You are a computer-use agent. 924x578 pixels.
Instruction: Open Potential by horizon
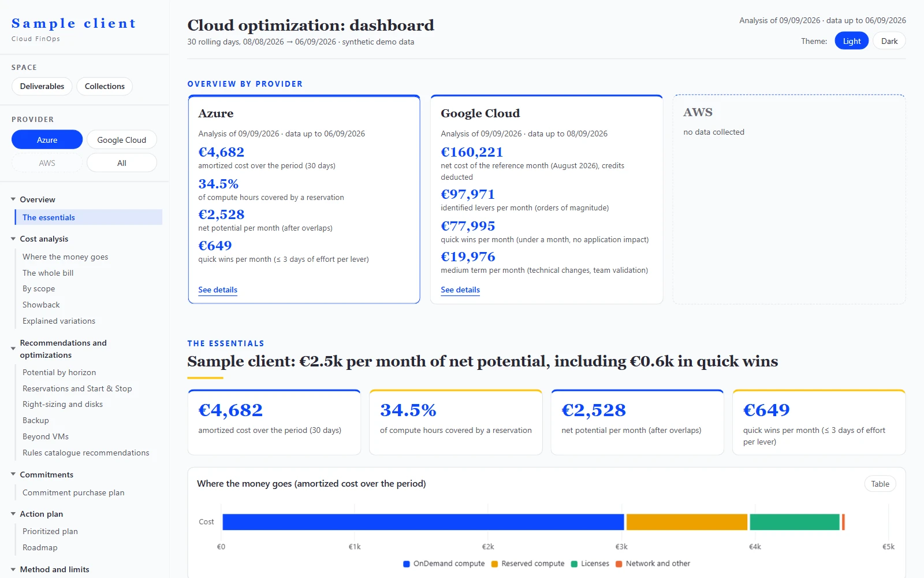click(59, 372)
